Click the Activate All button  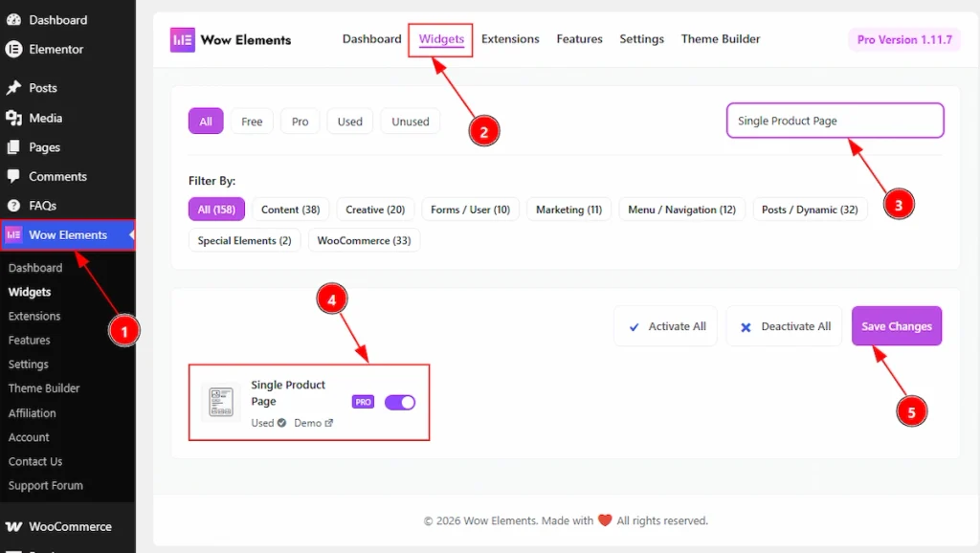point(666,326)
